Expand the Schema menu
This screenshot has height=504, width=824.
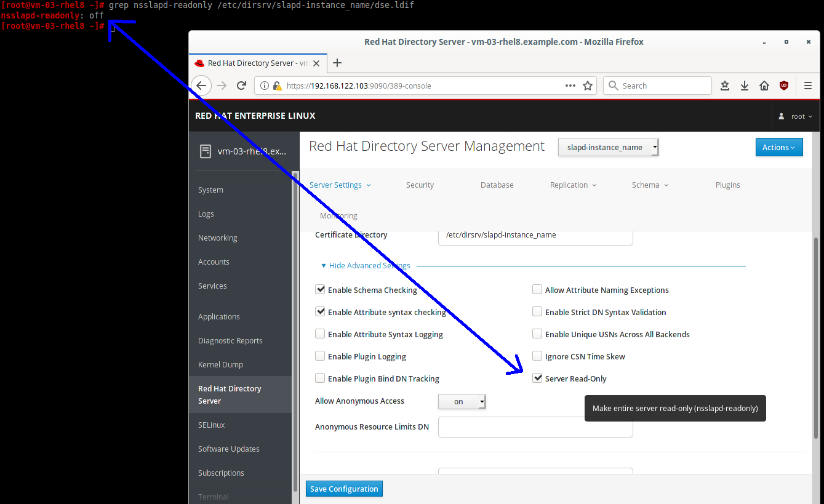click(650, 185)
